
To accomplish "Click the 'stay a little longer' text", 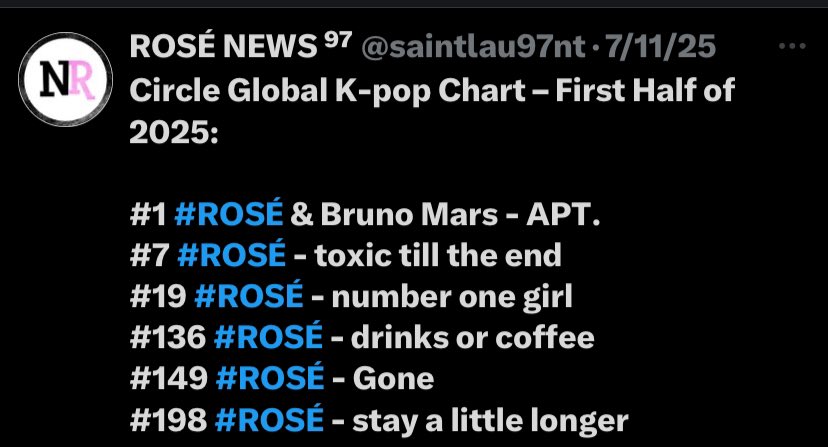I will (491, 421).
